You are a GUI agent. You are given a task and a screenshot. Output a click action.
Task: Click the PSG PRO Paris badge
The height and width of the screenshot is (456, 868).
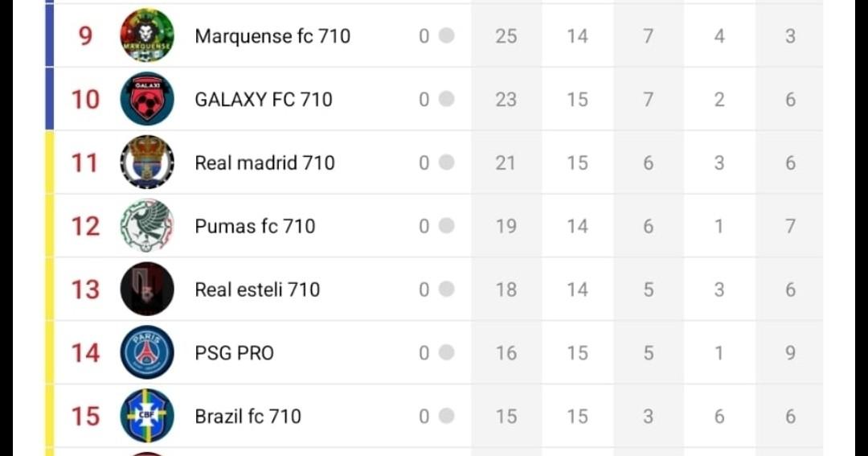pos(147,353)
